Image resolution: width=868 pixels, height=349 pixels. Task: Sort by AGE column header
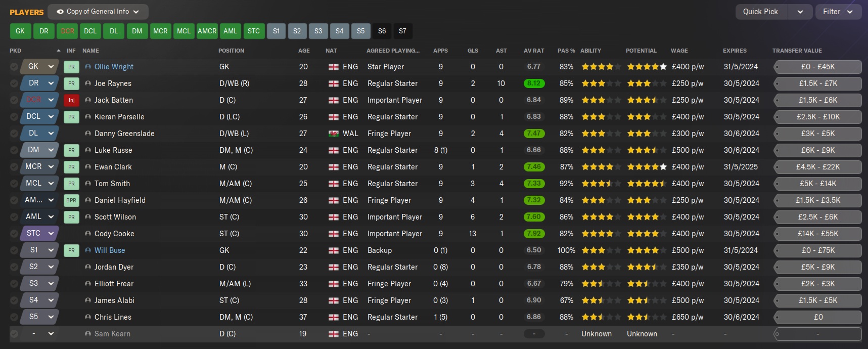point(304,51)
